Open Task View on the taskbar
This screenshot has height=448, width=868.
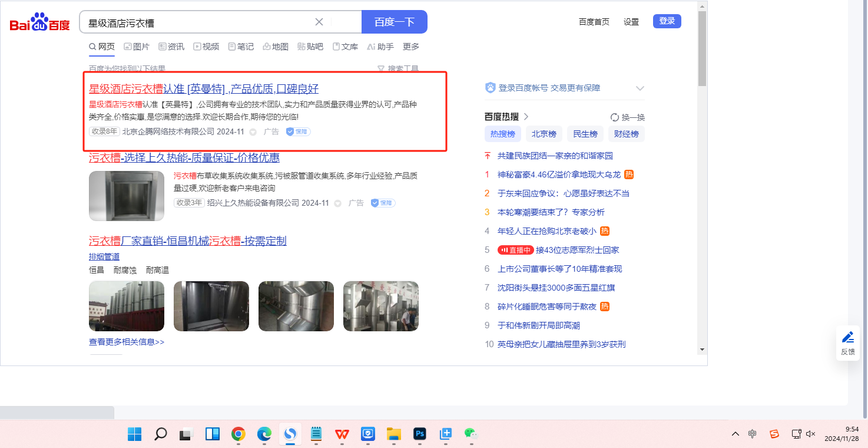pyautogui.click(x=186, y=434)
